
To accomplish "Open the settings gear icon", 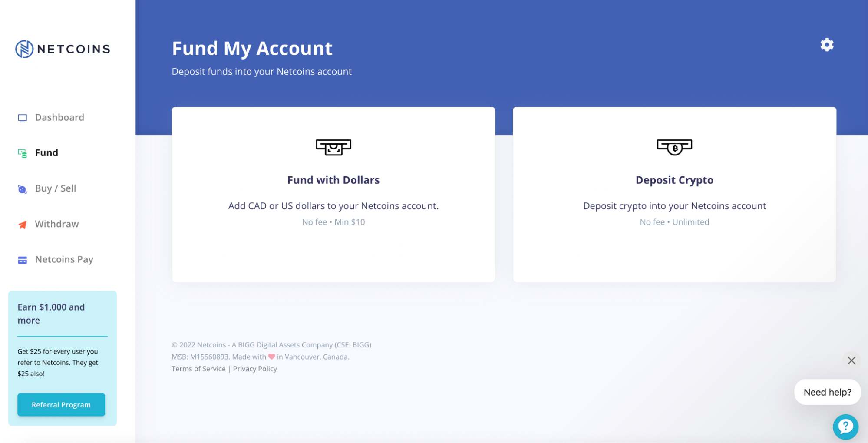I will 827,45.
